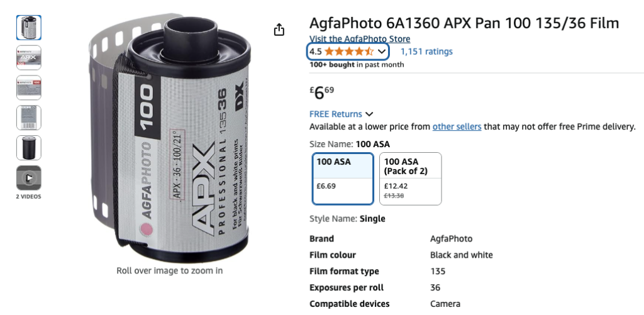Select the APX film box thumbnail
Image resolution: width=644 pixels, height=315 pixels.
tap(29, 57)
